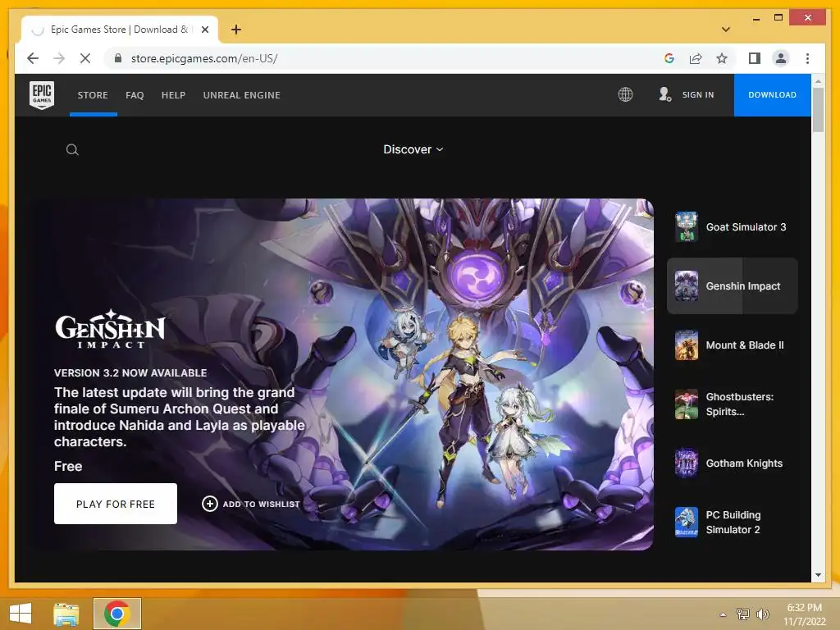The image size is (840, 630).
Task: Open the HELP nav item
Action: (174, 95)
